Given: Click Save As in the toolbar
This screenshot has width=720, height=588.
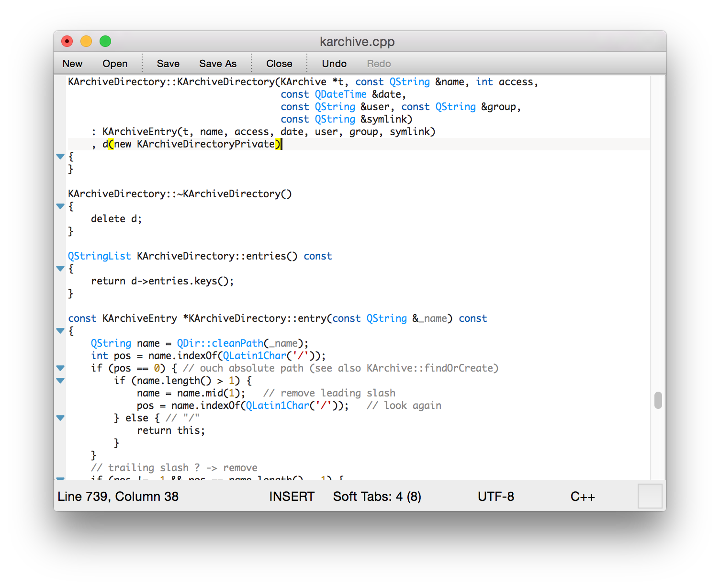Looking at the screenshot, I should pyautogui.click(x=217, y=63).
